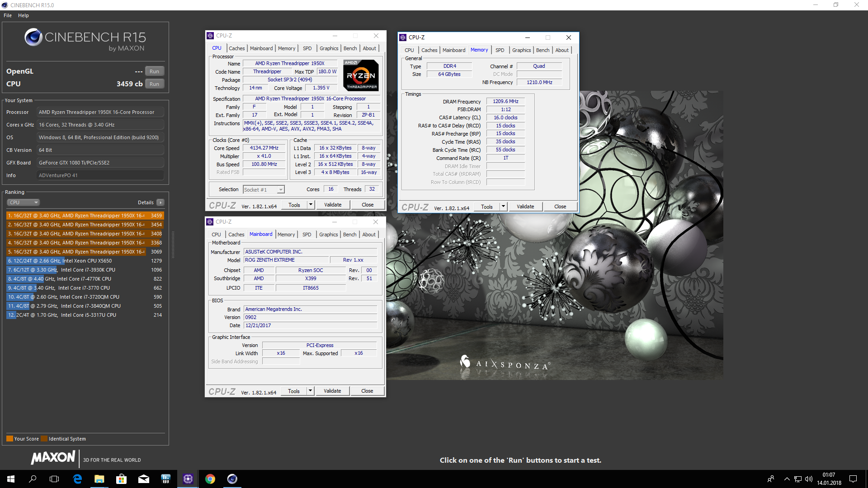Click Validate in CPU window

click(333, 205)
